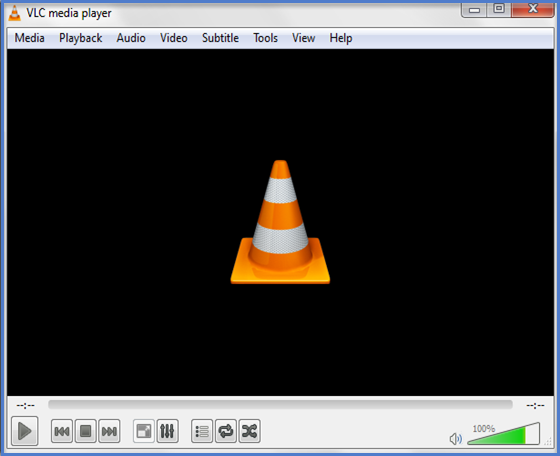Open the View menu
The width and height of the screenshot is (560, 456).
coord(304,38)
